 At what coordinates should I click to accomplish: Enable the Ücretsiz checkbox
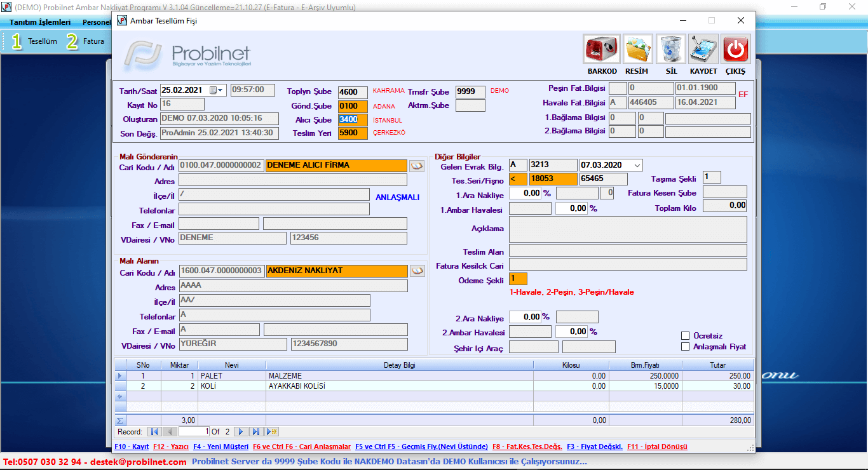tap(685, 336)
